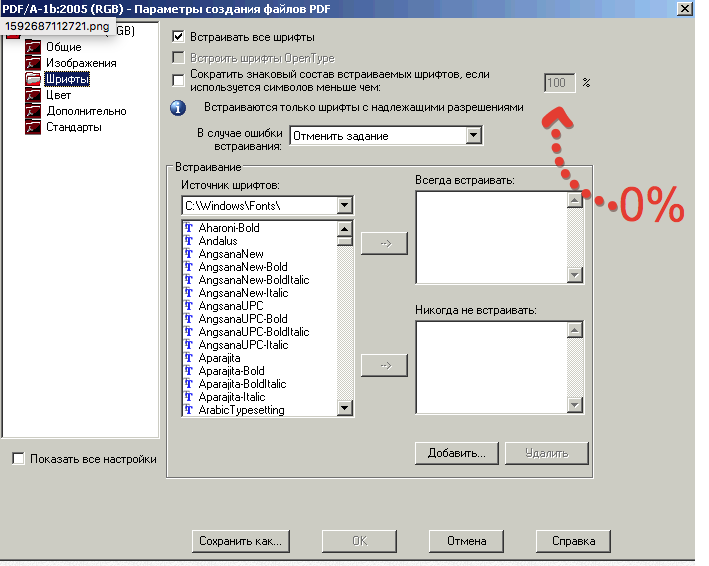Viewport: 709px width, 566px height.
Task: Go to the Цвет section
Action: click(58, 95)
